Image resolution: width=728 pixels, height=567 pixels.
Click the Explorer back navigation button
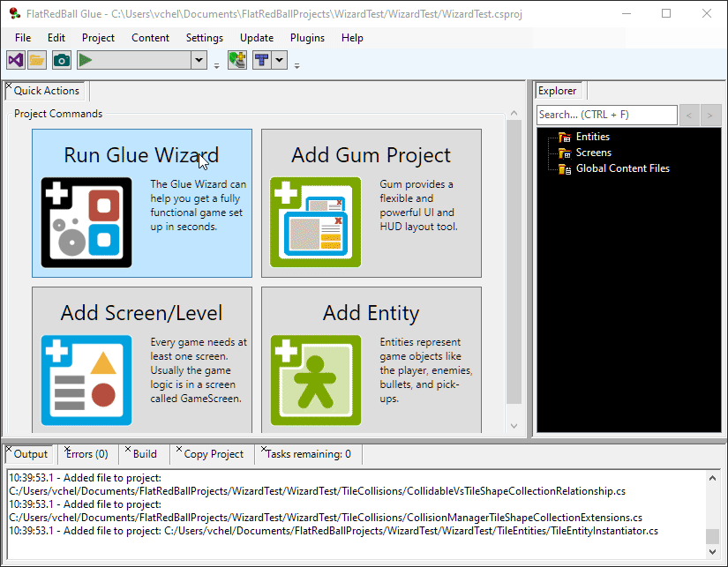point(689,115)
